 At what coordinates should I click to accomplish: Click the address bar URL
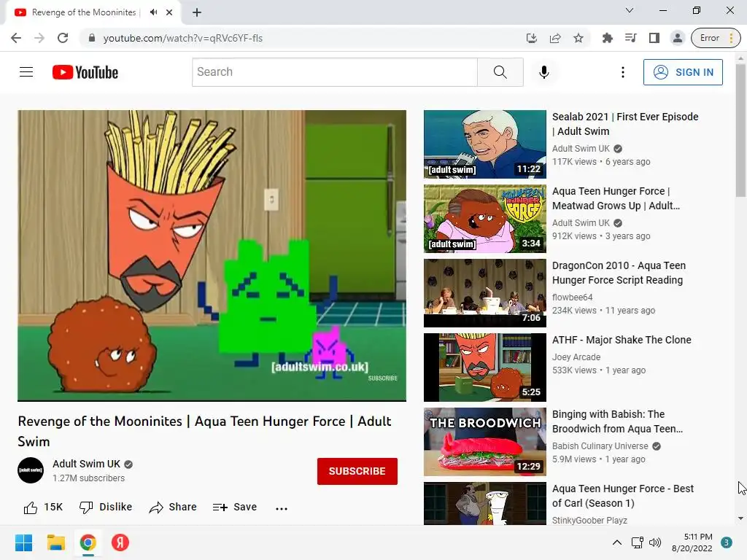tap(183, 38)
